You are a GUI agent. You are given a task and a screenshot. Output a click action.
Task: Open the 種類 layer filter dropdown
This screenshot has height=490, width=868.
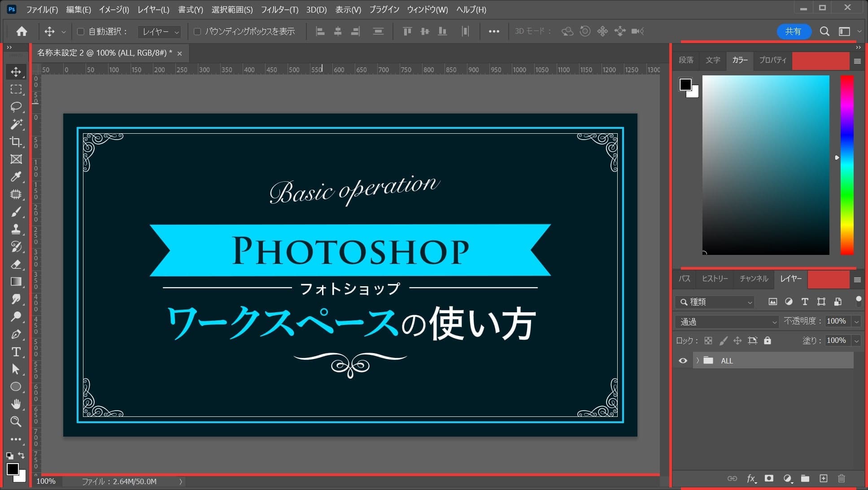pos(715,302)
